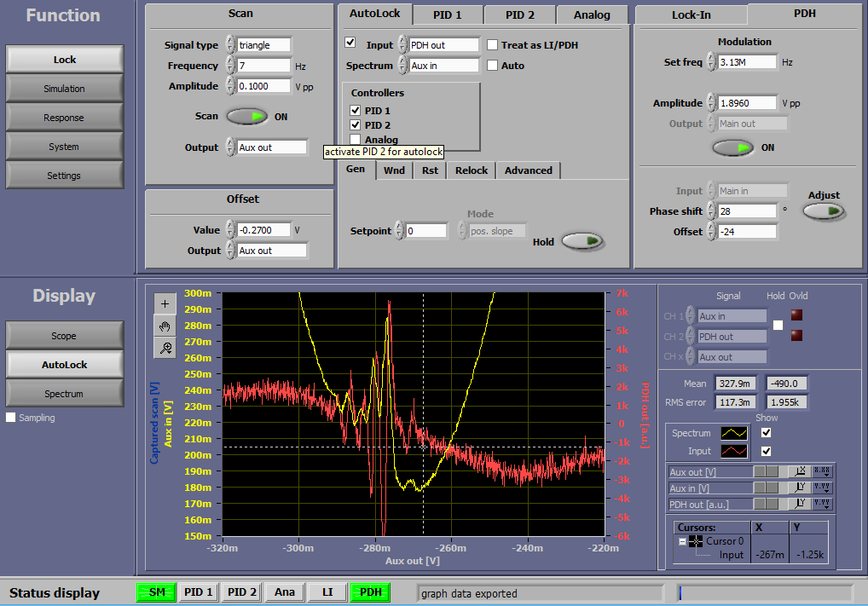This screenshot has height=606, width=868.
Task: Switch to the PID 2 tab
Action: 520,15
